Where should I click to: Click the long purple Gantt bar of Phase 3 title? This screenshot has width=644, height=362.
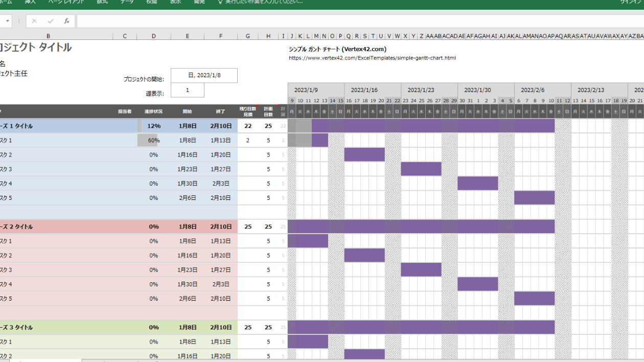coord(421,327)
